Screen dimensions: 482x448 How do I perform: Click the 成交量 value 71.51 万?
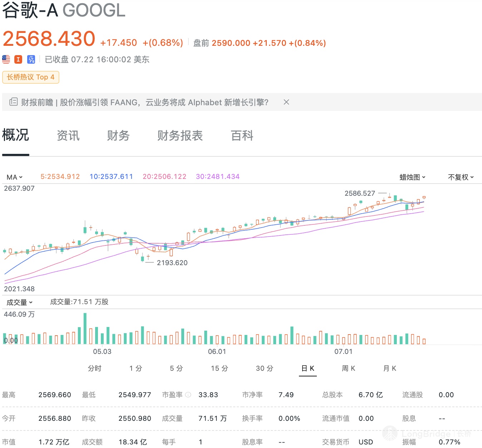click(x=212, y=418)
